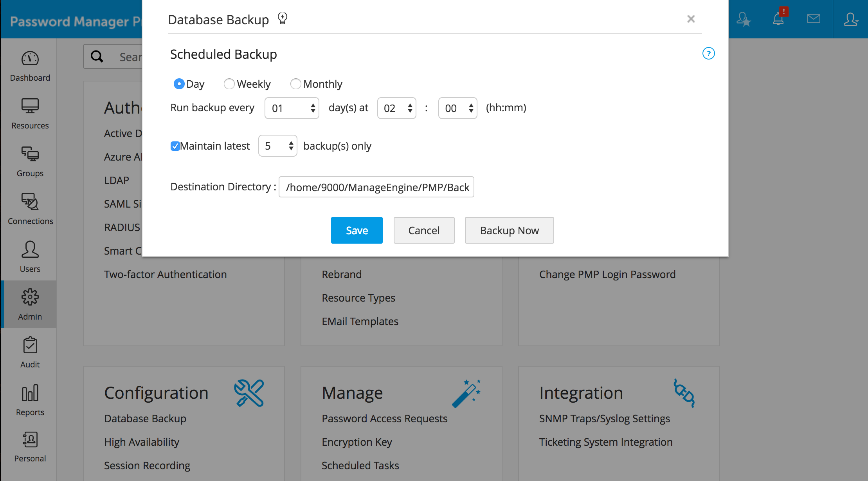Open the minutes dropdown showing 00
The width and height of the screenshot is (868, 481).
coord(458,108)
